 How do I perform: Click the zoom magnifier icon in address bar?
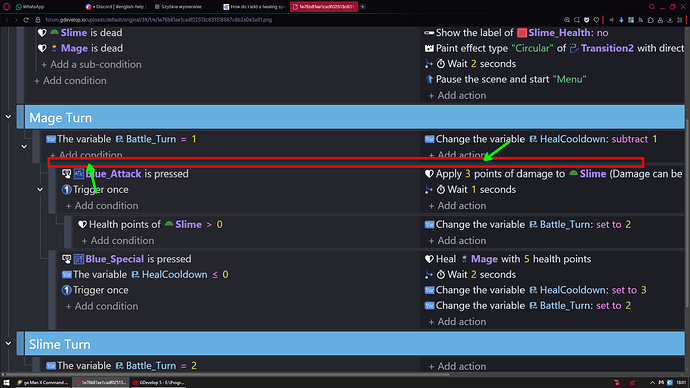click(x=567, y=20)
